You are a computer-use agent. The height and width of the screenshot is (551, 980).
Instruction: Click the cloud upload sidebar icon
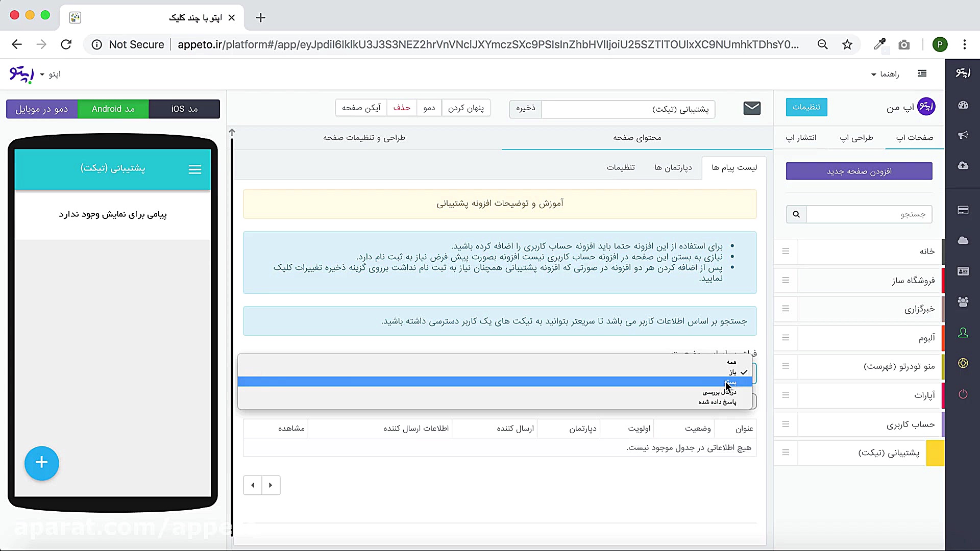(963, 166)
